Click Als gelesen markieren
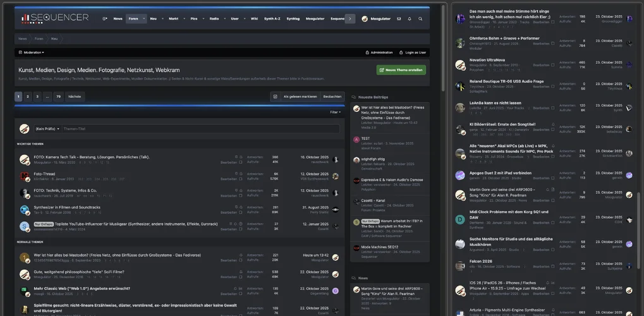 (300, 97)
